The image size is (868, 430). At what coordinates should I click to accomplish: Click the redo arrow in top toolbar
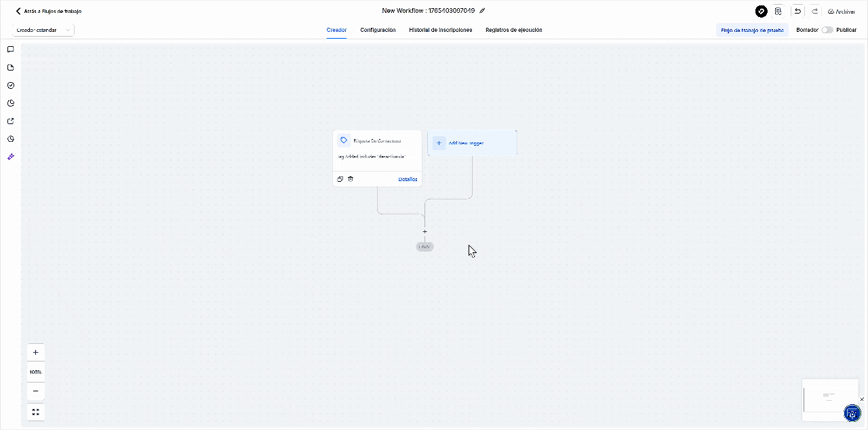click(814, 11)
